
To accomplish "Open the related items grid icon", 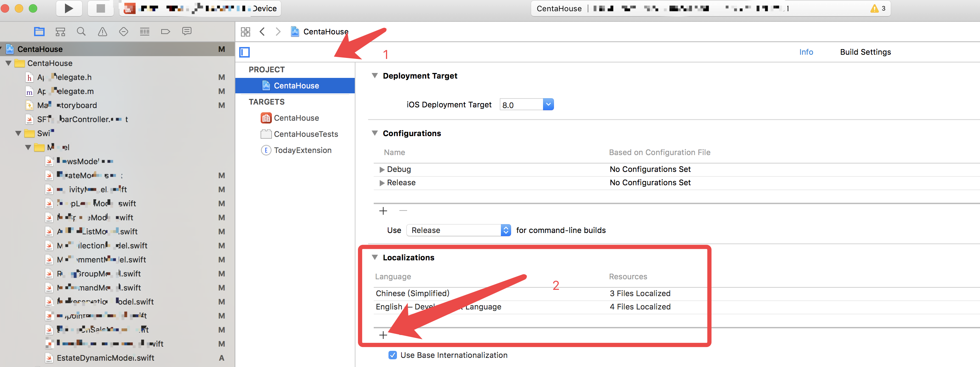I will click(246, 32).
